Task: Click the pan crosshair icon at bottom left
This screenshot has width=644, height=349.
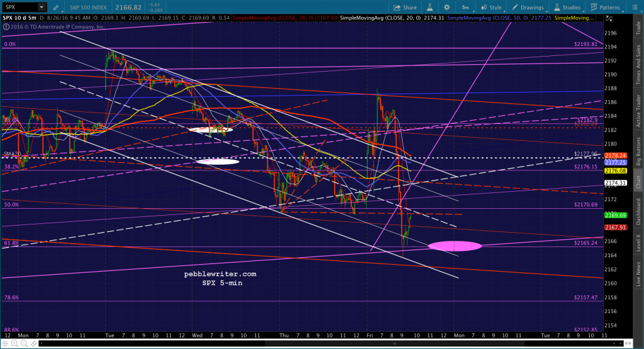Action: (5, 343)
